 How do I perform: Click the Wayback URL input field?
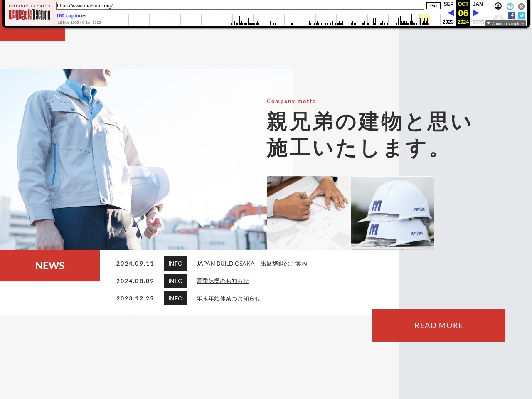pyautogui.click(x=240, y=6)
